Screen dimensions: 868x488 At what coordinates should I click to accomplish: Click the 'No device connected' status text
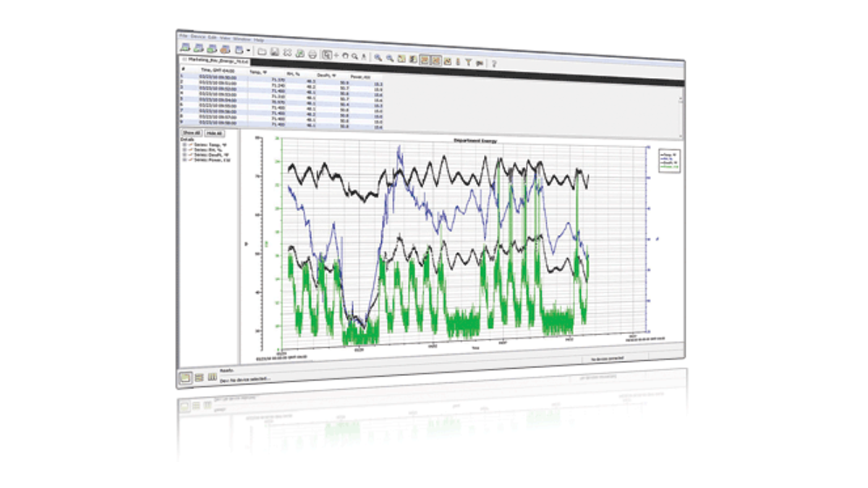pyautogui.click(x=607, y=358)
